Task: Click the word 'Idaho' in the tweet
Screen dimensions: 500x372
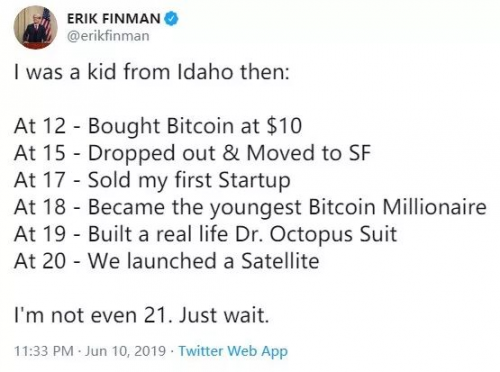Action: (x=205, y=72)
